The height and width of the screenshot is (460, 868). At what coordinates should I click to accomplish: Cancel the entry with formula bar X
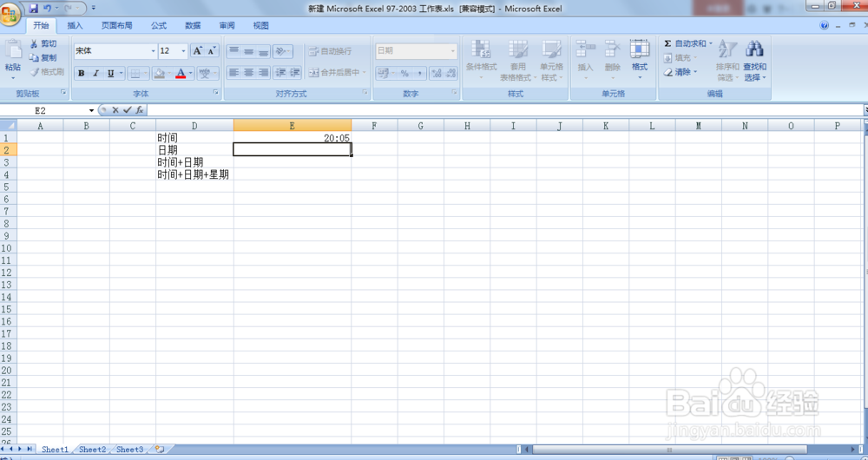[115, 110]
